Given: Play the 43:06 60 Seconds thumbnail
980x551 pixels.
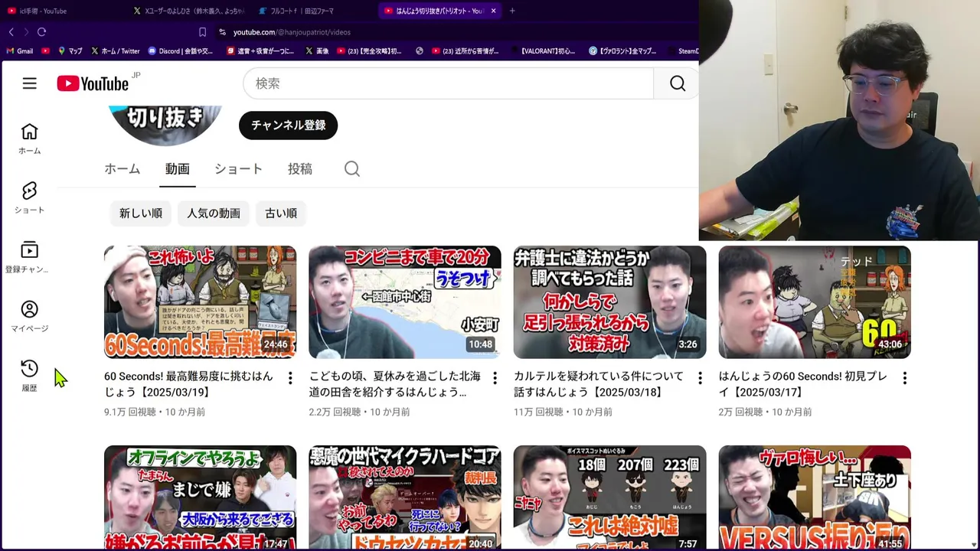Looking at the screenshot, I should tap(815, 302).
